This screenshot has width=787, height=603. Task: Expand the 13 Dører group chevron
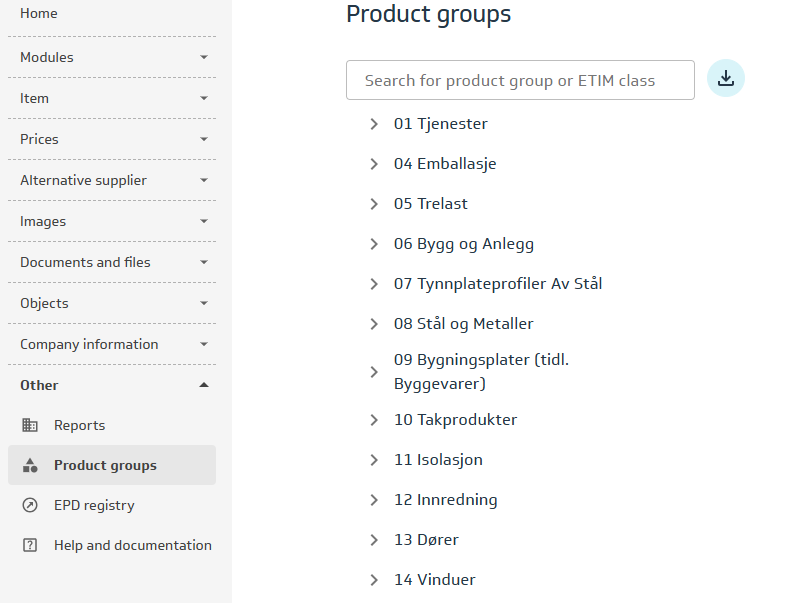coord(374,540)
